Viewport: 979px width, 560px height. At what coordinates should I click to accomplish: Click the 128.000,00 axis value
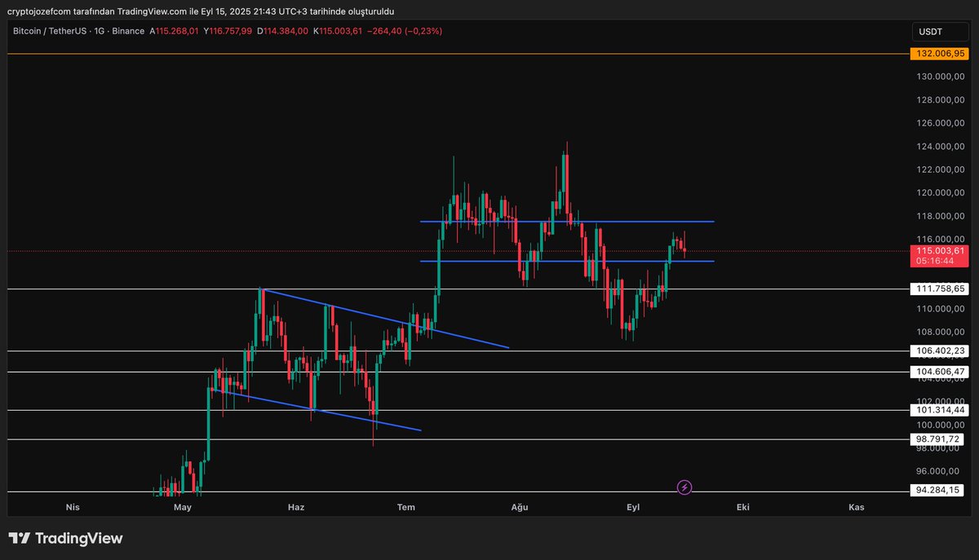tap(940, 100)
